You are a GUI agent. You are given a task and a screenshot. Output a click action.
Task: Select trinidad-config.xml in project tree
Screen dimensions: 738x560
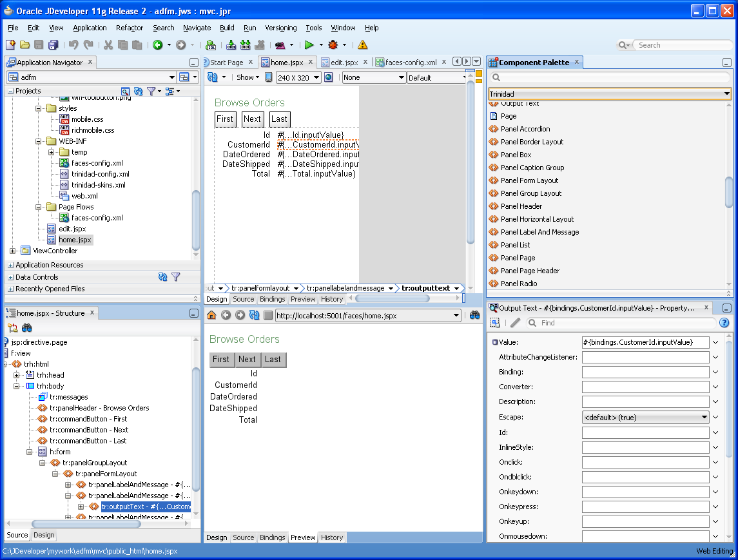(x=101, y=174)
